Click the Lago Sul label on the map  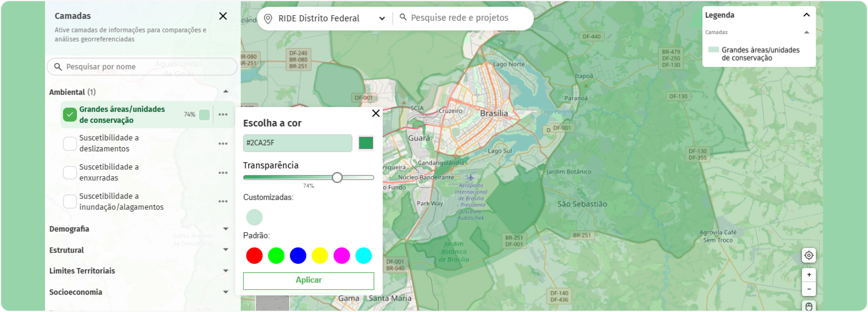coord(500,151)
